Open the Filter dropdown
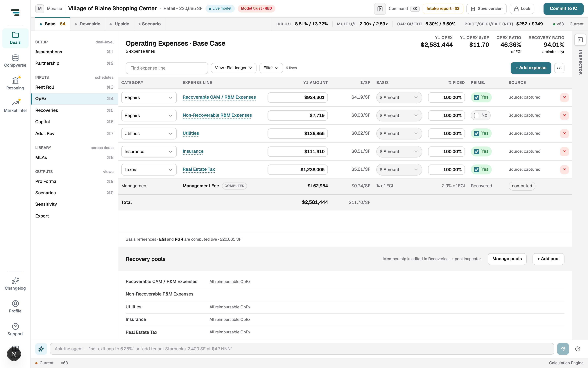Screen dimensions: 588x368 coord(271,68)
